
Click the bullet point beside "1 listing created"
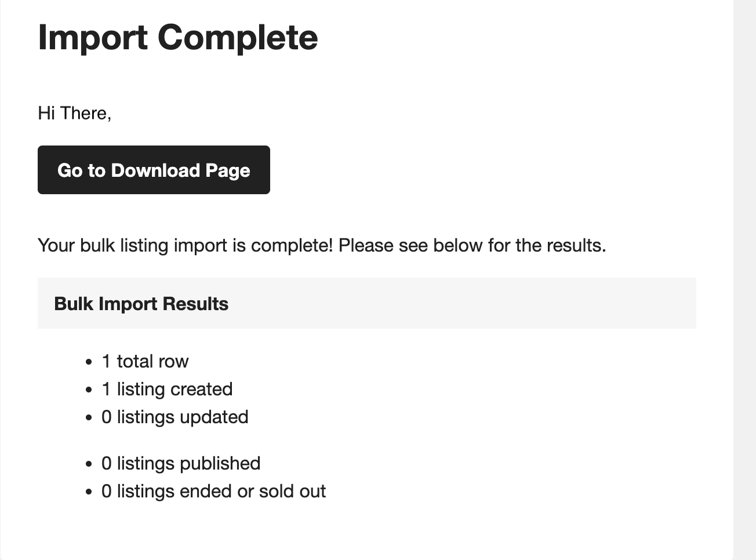click(89, 390)
